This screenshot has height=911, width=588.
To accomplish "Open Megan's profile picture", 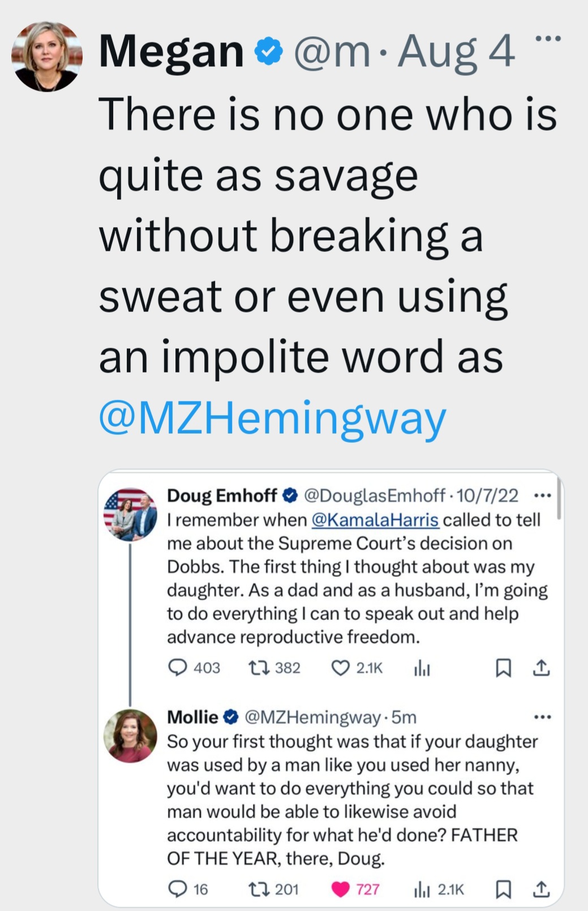I will tap(47, 56).
